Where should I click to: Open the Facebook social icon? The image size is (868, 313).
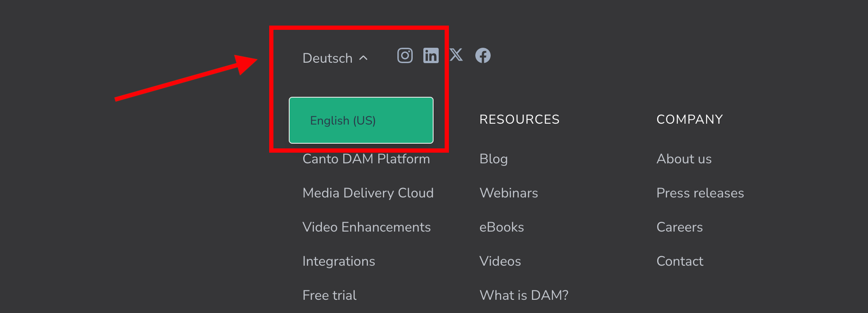tap(483, 55)
